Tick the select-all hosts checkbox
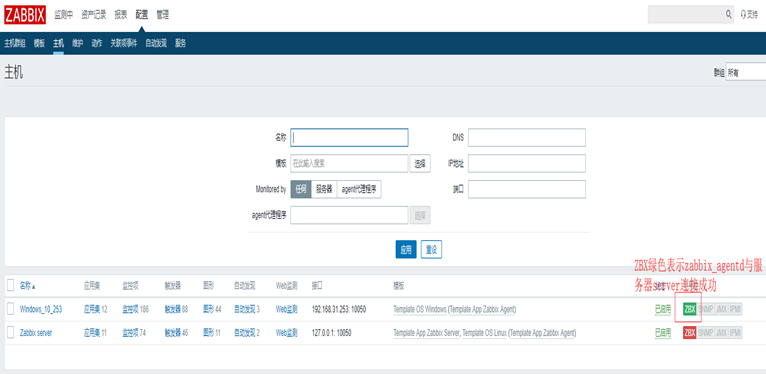 (11, 286)
